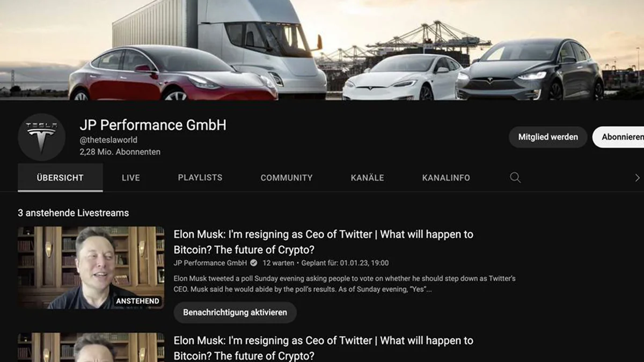Image resolution: width=644 pixels, height=362 pixels.
Task: Click the ANSTEHEND badge on thumbnail
Action: pos(138,301)
